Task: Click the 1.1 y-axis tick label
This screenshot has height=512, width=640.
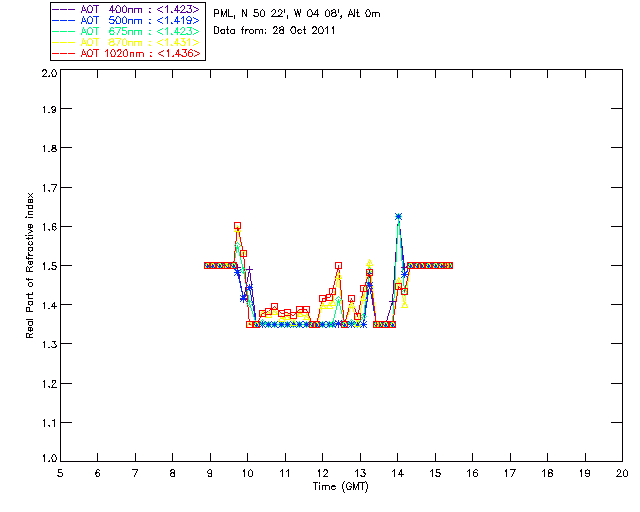Action: (49, 423)
